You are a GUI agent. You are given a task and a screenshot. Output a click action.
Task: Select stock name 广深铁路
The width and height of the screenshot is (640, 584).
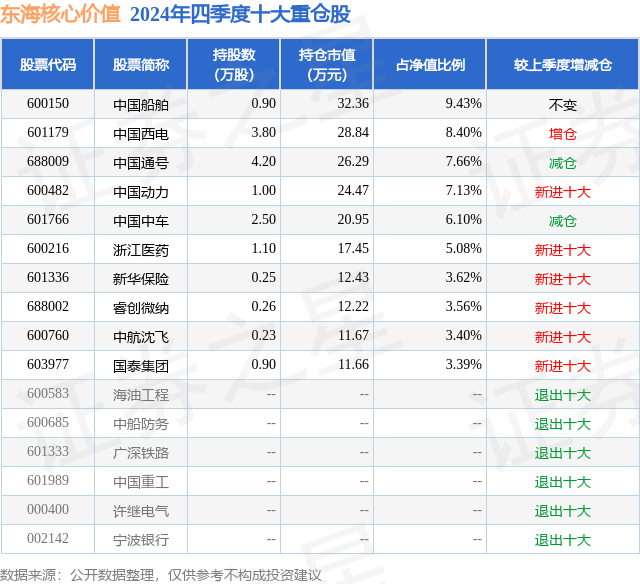[141, 453]
